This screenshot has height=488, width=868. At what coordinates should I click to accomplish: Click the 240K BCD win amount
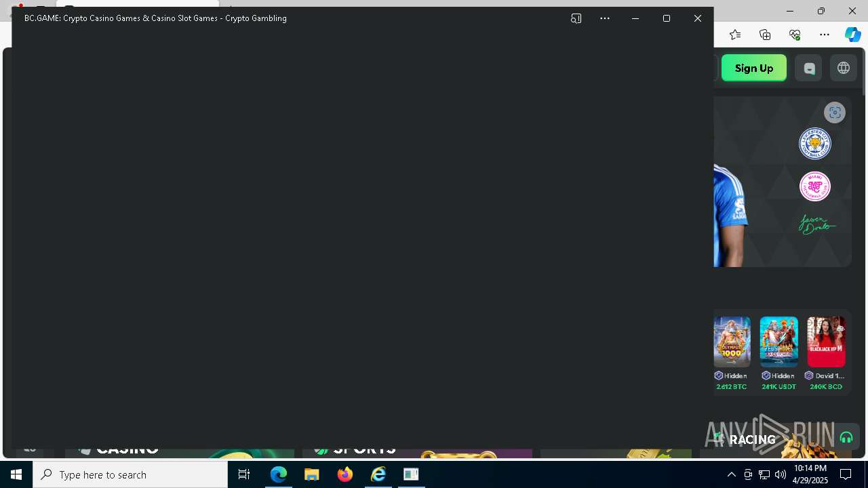coord(826,387)
